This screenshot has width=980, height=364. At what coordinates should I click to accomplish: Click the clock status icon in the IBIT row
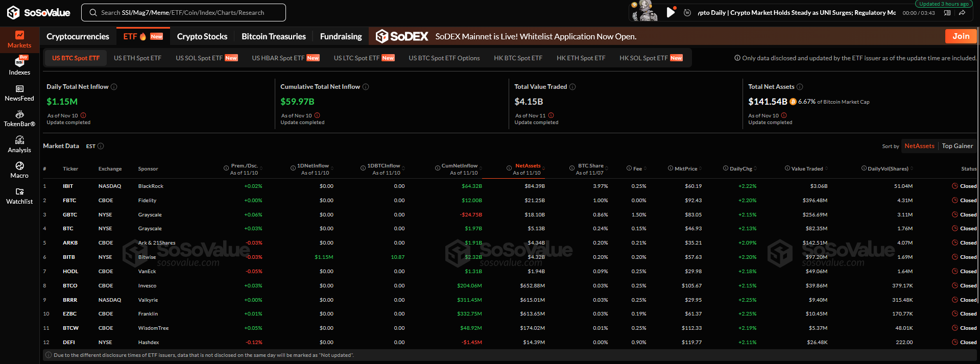(955, 186)
